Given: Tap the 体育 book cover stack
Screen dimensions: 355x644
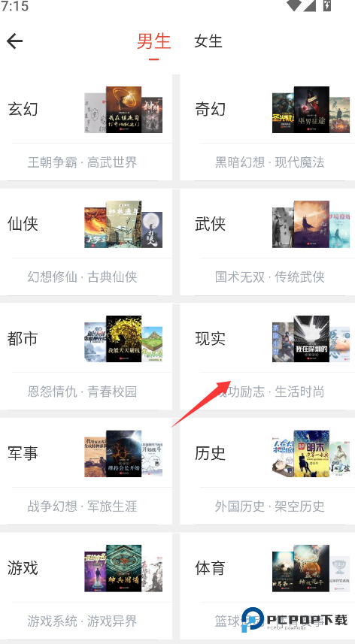Looking at the screenshot, I should 311,568.
